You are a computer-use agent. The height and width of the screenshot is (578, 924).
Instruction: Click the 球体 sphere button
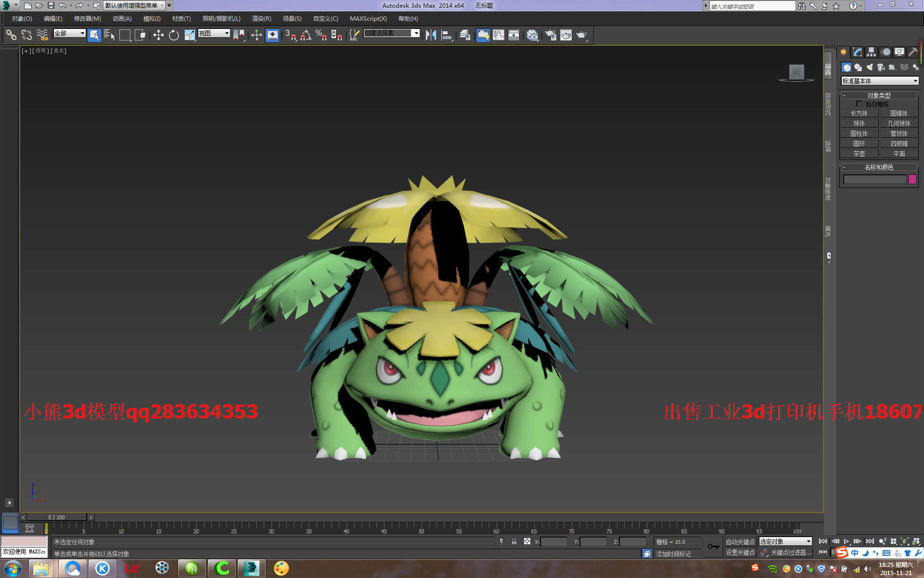pos(859,124)
